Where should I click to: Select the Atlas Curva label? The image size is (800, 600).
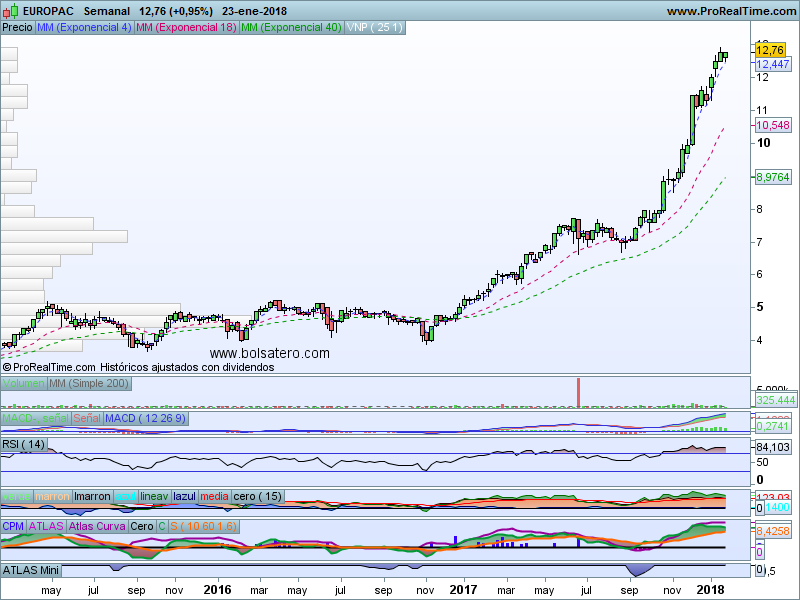[97, 525]
